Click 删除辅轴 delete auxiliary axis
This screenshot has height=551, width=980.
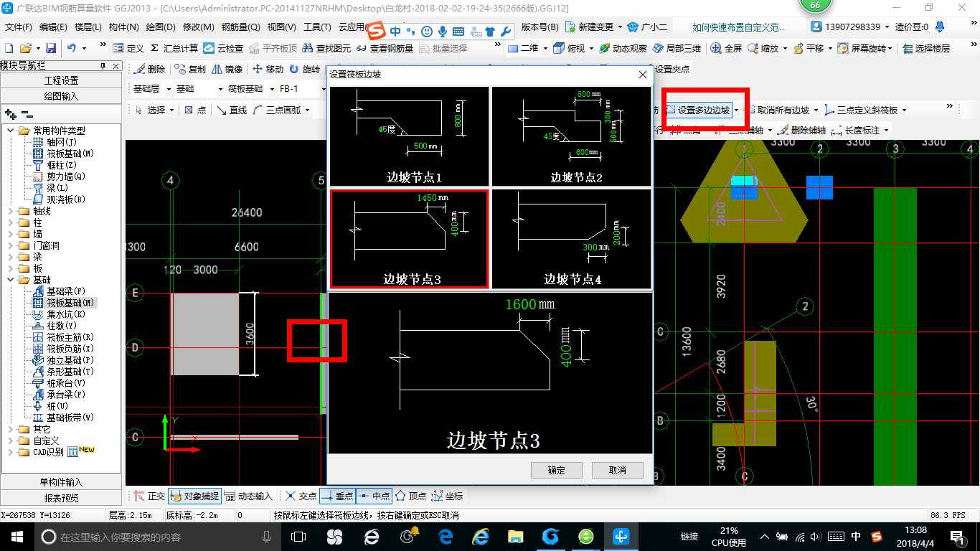click(802, 130)
